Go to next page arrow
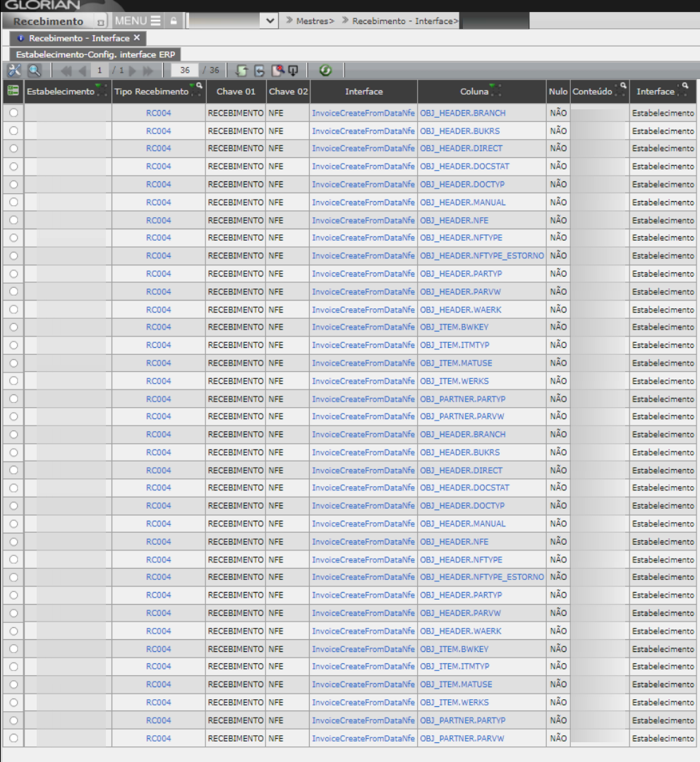 coord(133,71)
